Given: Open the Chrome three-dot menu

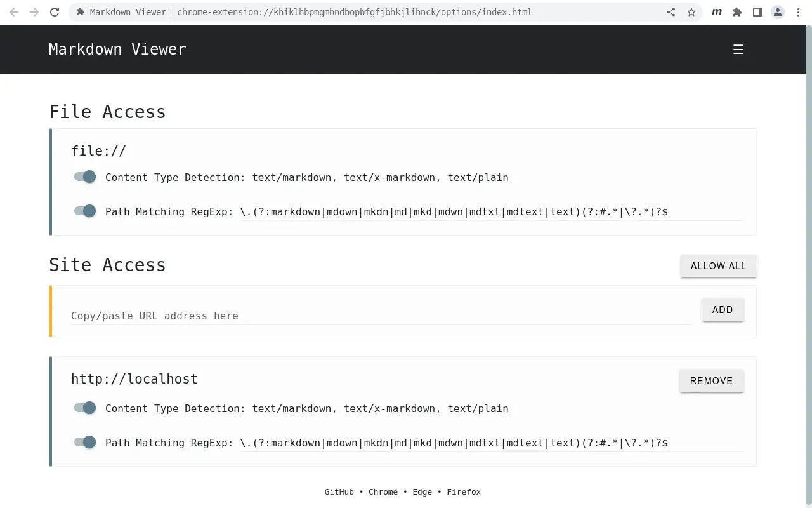Looking at the screenshot, I should [798, 12].
